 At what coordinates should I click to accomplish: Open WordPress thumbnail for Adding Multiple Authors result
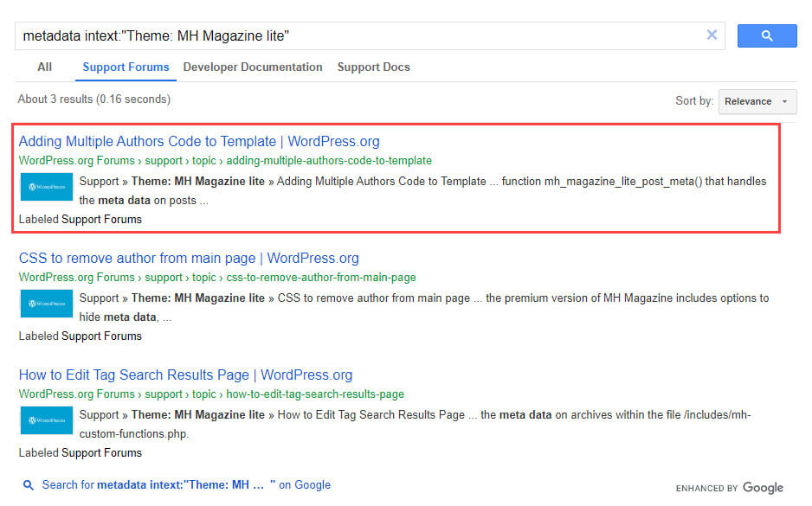coord(47,187)
